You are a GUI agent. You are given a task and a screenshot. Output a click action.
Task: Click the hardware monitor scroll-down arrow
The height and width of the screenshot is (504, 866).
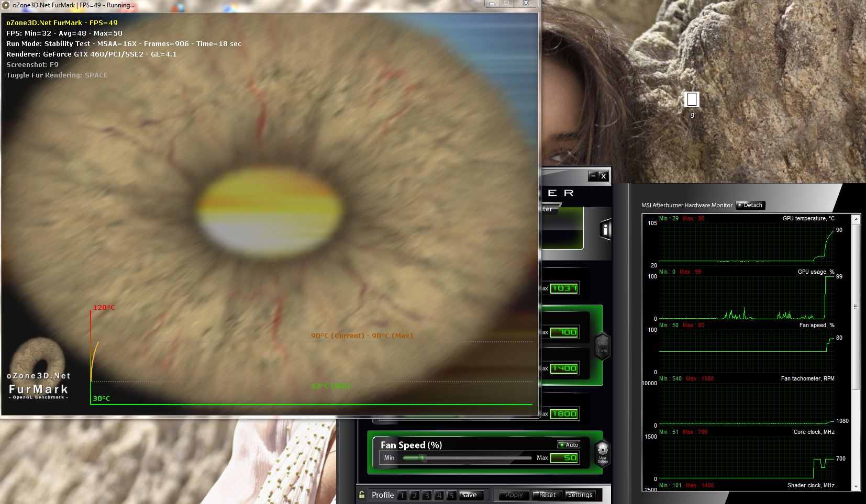[856, 486]
